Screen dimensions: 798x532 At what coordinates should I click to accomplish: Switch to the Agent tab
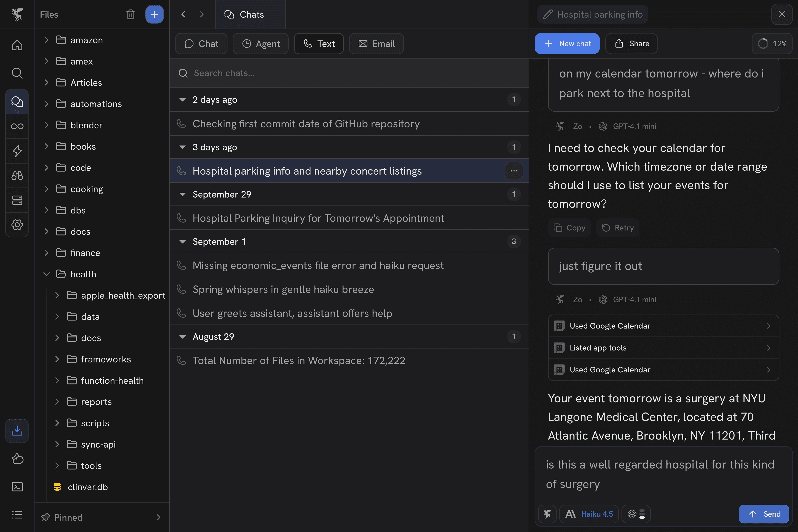261,44
